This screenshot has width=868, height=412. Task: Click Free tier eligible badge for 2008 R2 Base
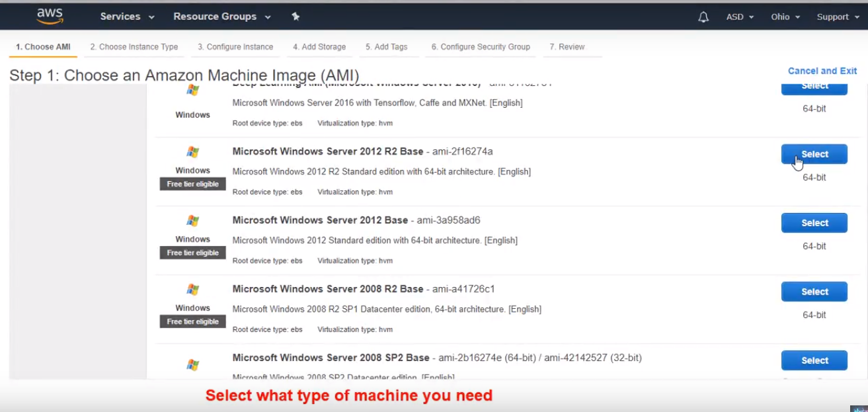tap(193, 321)
